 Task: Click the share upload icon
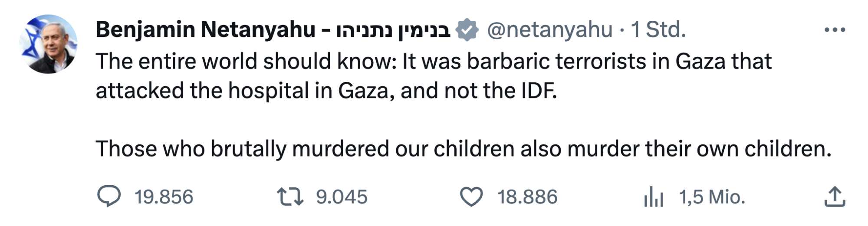pos(834,197)
